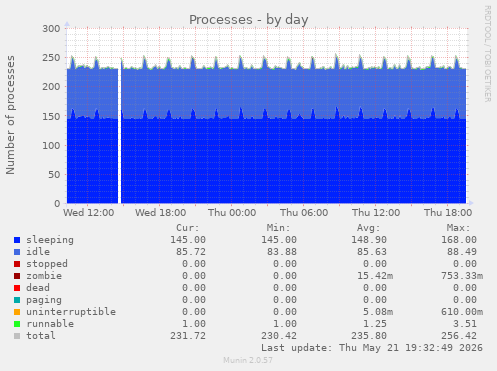497x371 pixels.
Task: Click the 'Thu 00:00' time axis label
Action: pyautogui.click(x=232, y=213)
